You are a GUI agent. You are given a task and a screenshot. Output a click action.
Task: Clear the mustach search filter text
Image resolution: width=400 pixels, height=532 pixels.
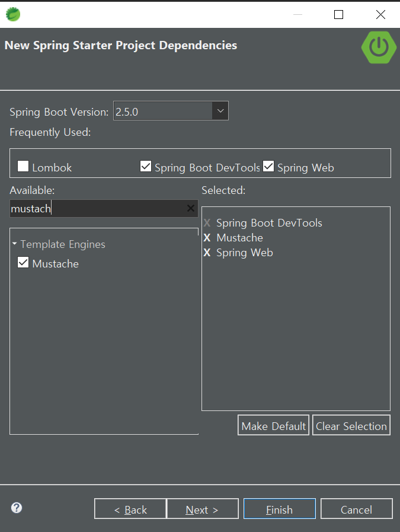(x=191, y=208)
